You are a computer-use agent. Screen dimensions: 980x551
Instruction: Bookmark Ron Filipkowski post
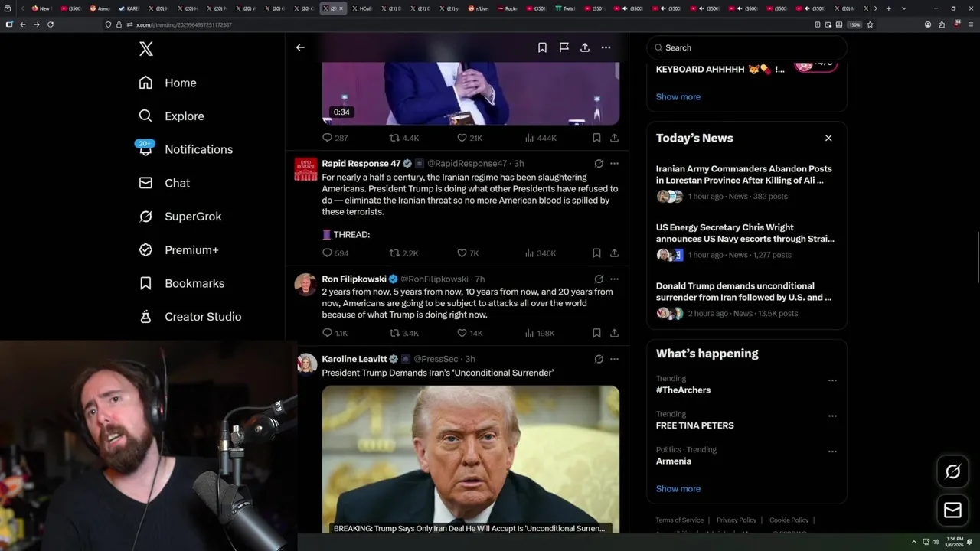point(596,334)
